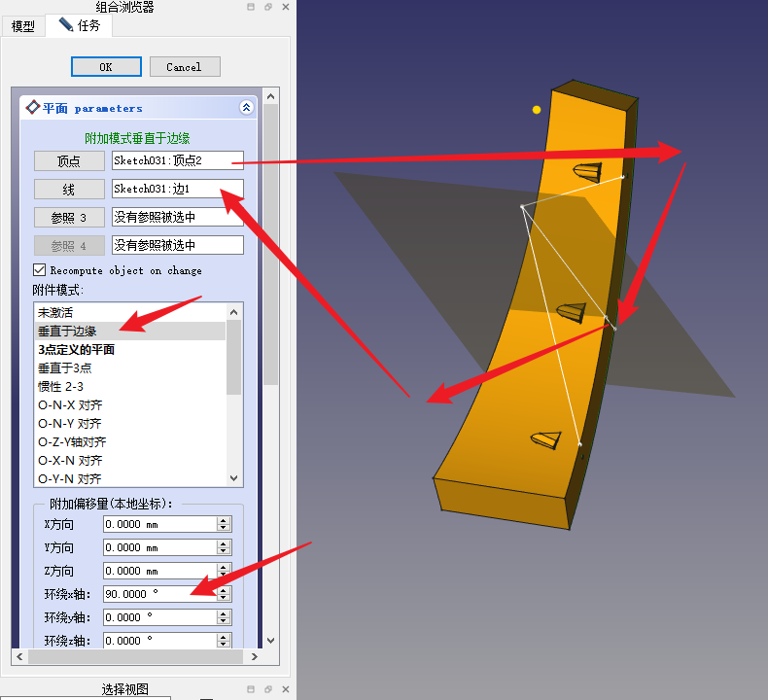This screenshot has width=768, height=700.
Task: Click the Z方向 offset field
Action: (160, 571)
